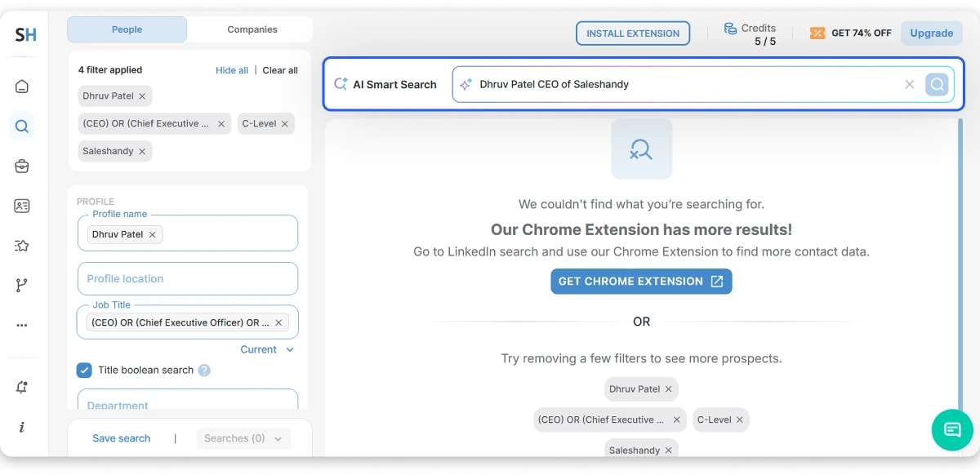This screenshot has height=475, width=980.
Task: Remove the CEO chip in the Job Title field
Action: click(278, 322)
